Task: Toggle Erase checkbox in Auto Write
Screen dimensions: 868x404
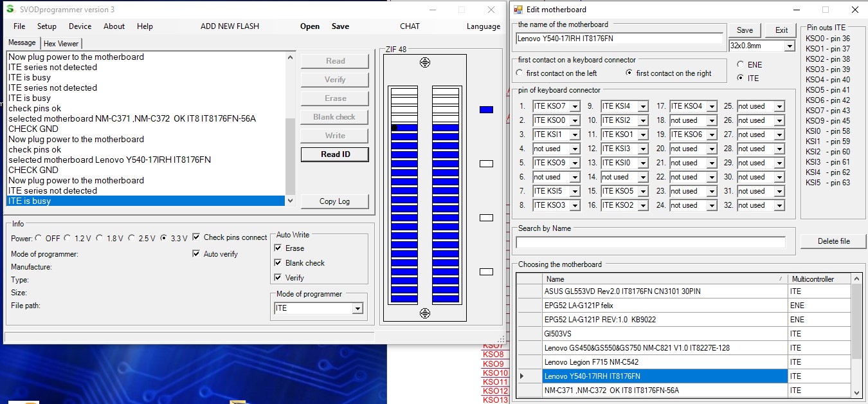Action: [278, 248]
